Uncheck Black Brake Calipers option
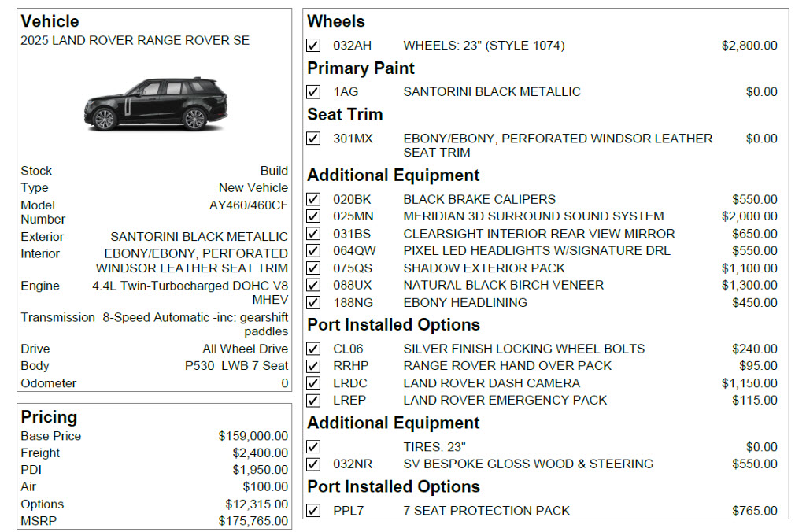This screenshot has height=532, width=795. pos(313,199)
